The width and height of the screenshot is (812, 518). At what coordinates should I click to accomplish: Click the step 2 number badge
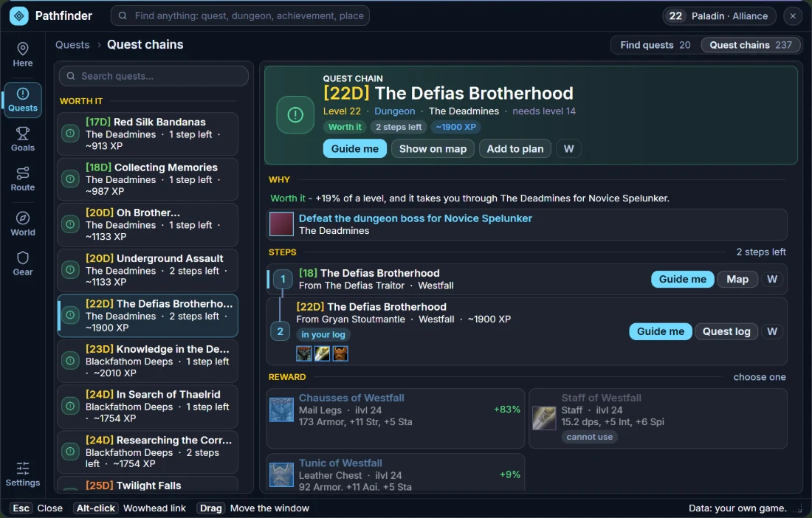[281, 331]
